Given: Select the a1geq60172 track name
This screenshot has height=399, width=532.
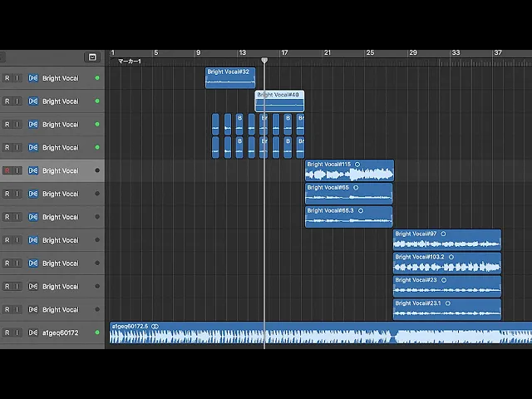Looking at the screenshot, I should point(61,332).
